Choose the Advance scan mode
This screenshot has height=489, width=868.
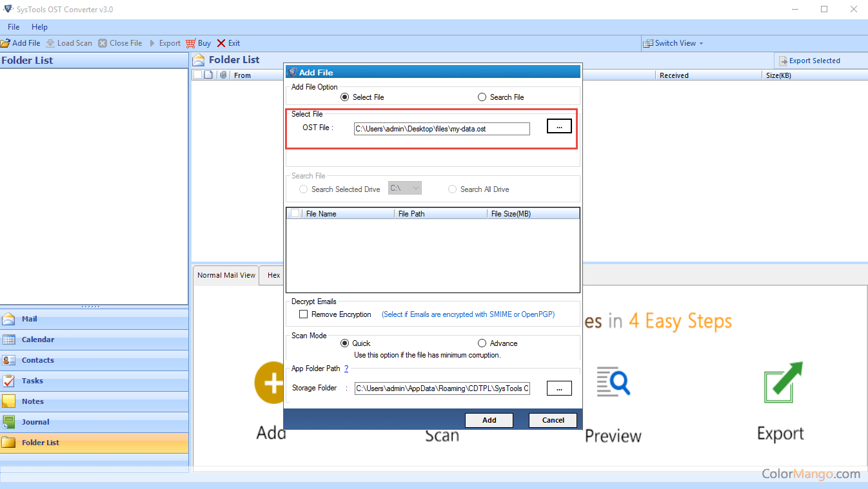coord(482,343)
